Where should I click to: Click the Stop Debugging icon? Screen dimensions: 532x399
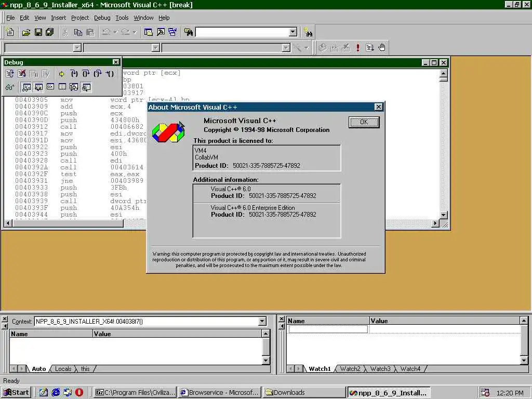tap(22, 74)
